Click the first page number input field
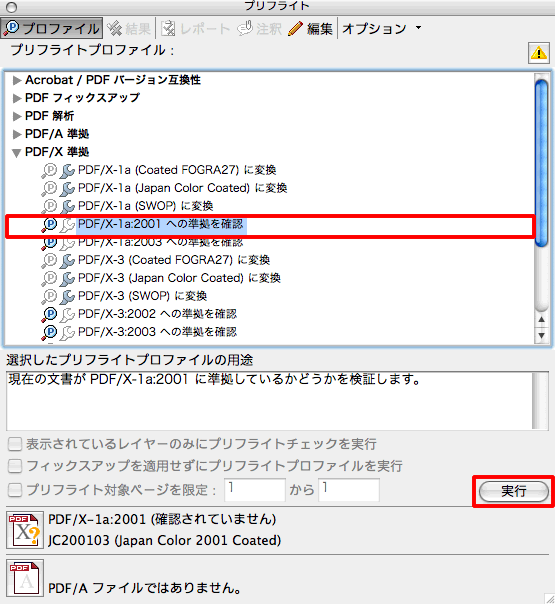Image resolution: width=555 pixels, height=604 pixels. [x=255, y=490]
